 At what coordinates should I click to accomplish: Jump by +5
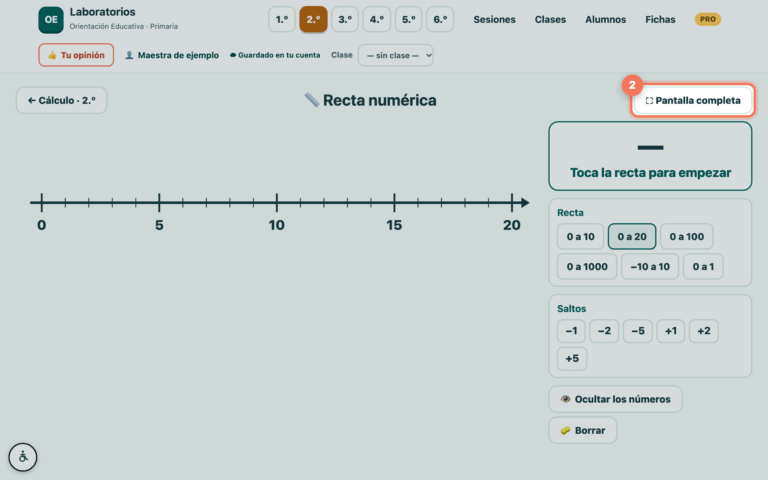coord(572,359)
